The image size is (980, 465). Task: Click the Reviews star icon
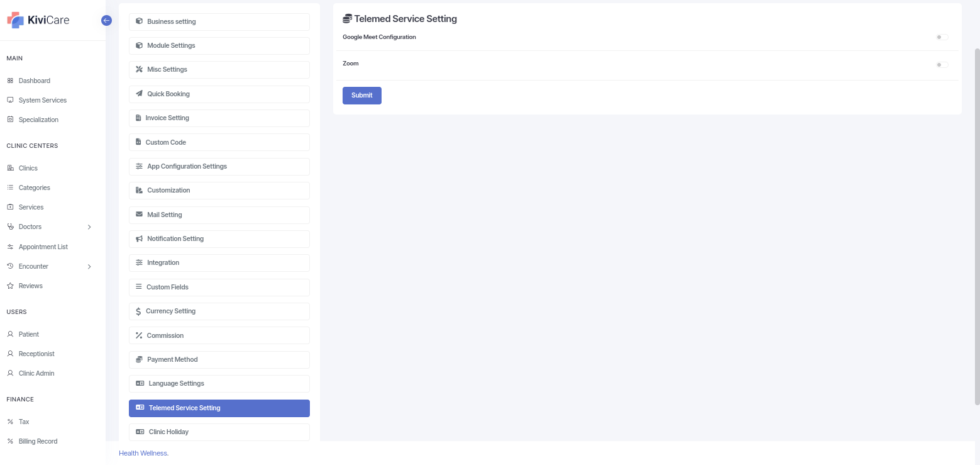10,286
